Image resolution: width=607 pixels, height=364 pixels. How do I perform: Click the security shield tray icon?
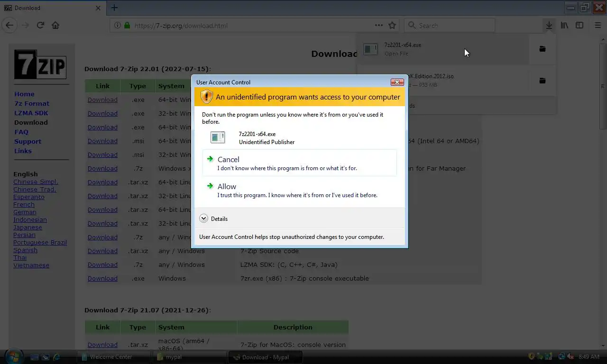[x=532, y=356]
